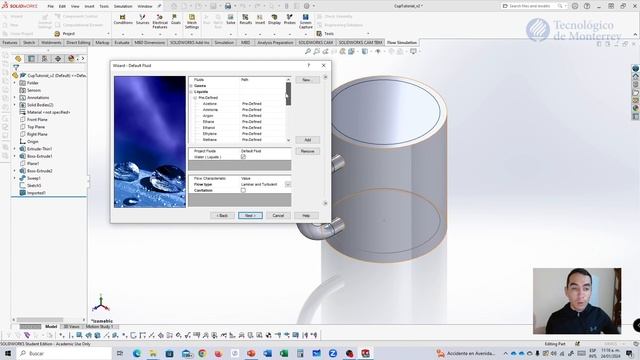Click the fluids list scroll down arrow
Viewport: 640px width, 360px height.
click(x=289, y=140)
